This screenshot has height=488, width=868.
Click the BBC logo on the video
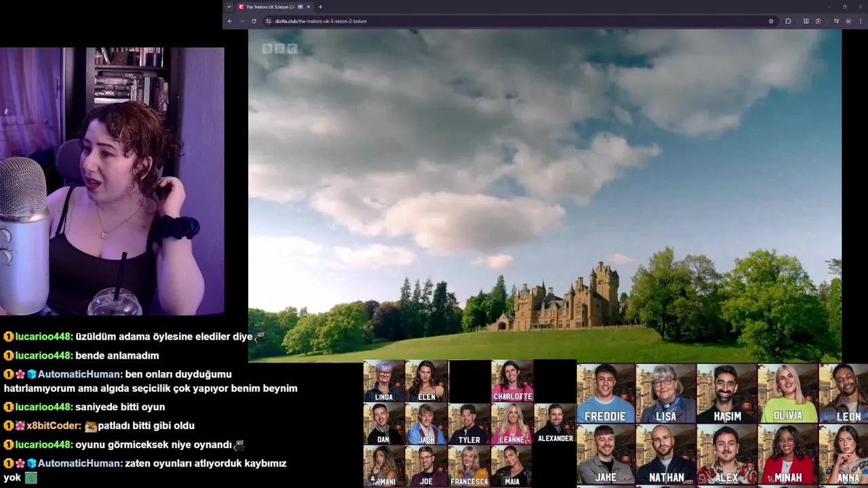[280, 48]
